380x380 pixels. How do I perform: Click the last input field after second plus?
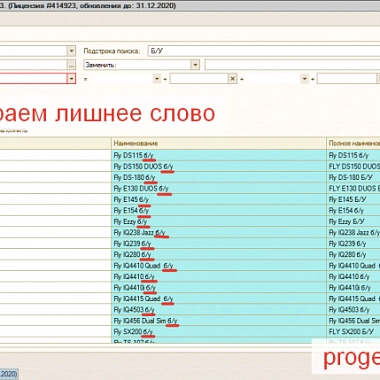347,79
